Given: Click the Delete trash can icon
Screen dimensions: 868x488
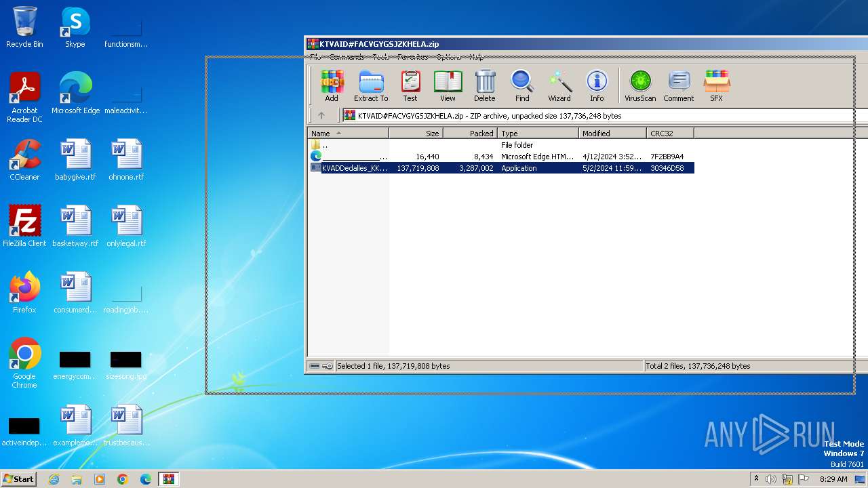Looking at the screenshot, I should pos(485,86).
